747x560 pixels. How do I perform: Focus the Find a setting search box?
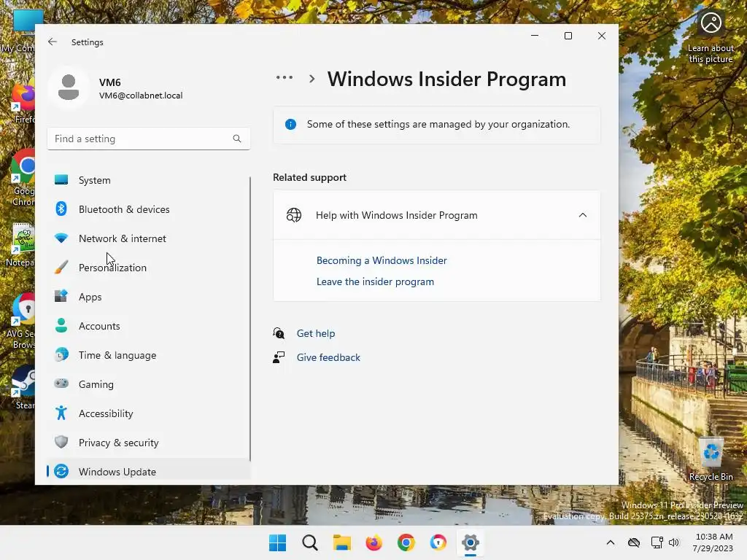(x=149, y=139)
